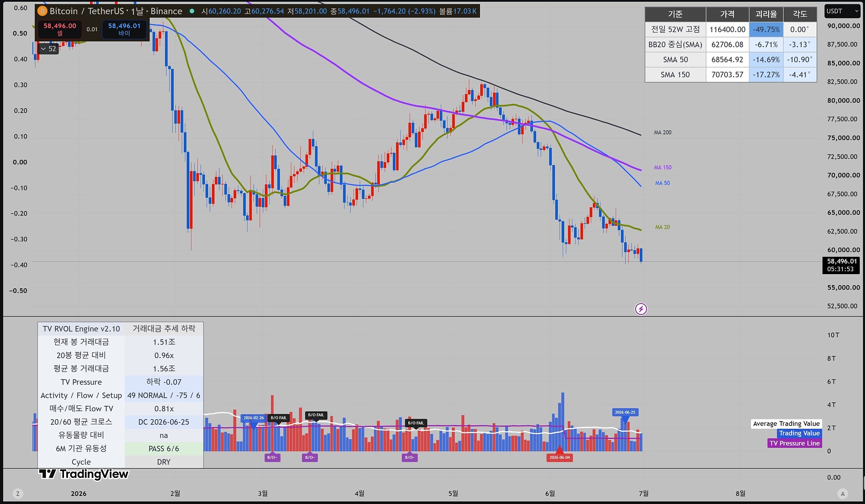Screen dimensions: 865x504
Task: Click the 하락 -0.07 TV Pressure value
Action: [164, 382]
